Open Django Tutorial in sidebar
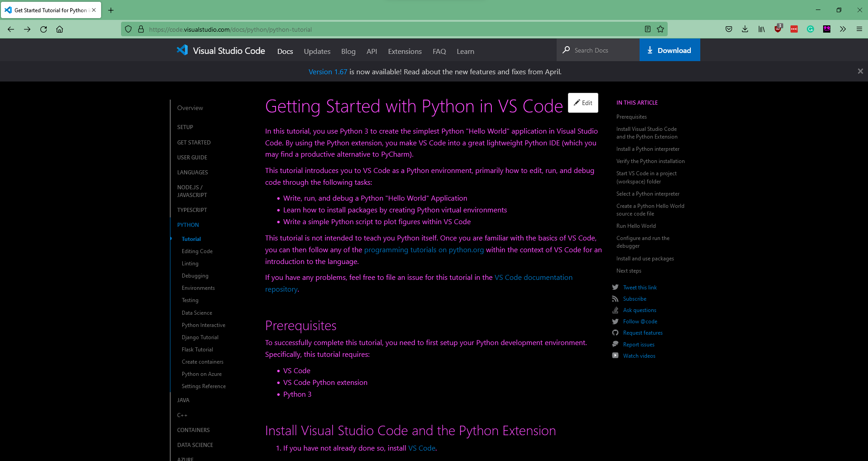The width and height of the screenshot is (868, 461). (x=200, y=337)
